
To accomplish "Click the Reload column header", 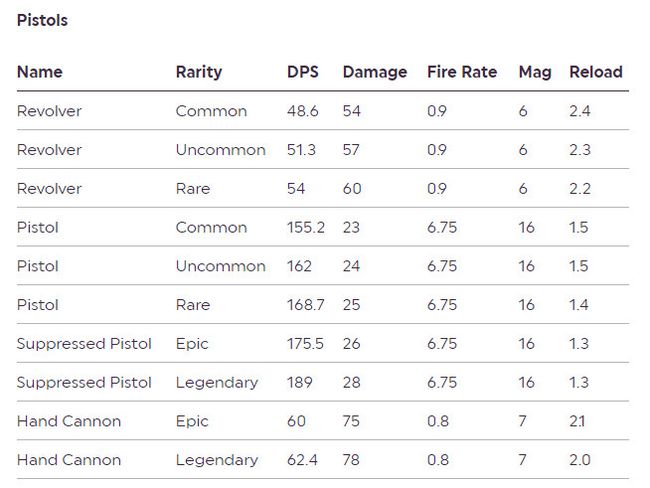I will click(x=596, y=72).
